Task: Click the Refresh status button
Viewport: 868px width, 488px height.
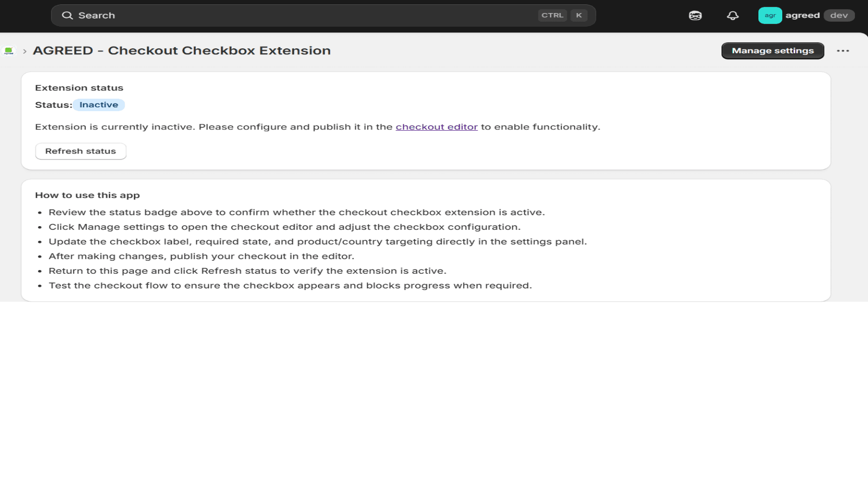Action: tap(80, 151)
